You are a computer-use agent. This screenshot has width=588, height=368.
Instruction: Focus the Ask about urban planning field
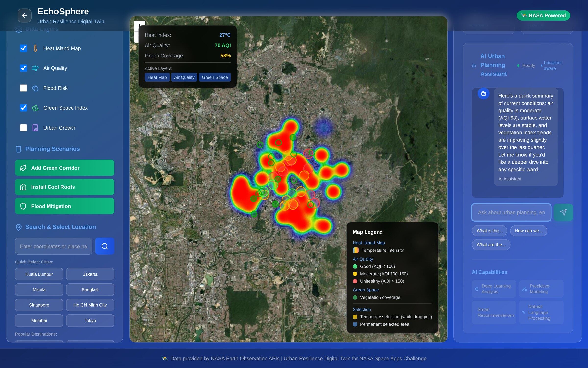point(511,212)
